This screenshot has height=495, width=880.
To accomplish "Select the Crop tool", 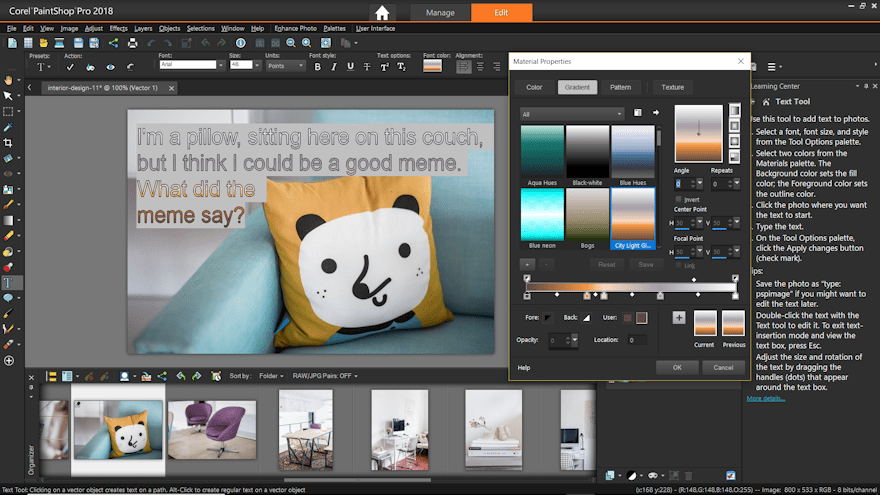I will 8,143.
